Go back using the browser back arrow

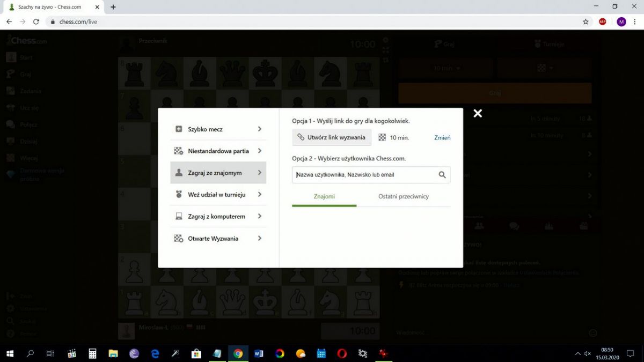[x=9, y=22]
